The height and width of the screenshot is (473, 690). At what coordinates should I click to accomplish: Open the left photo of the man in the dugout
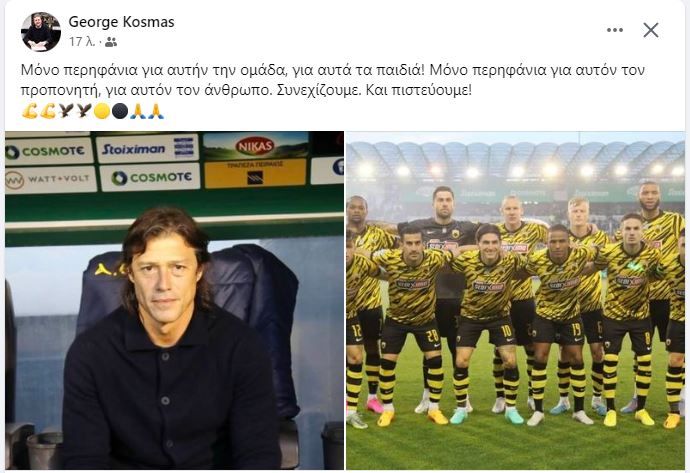point(174,300)
